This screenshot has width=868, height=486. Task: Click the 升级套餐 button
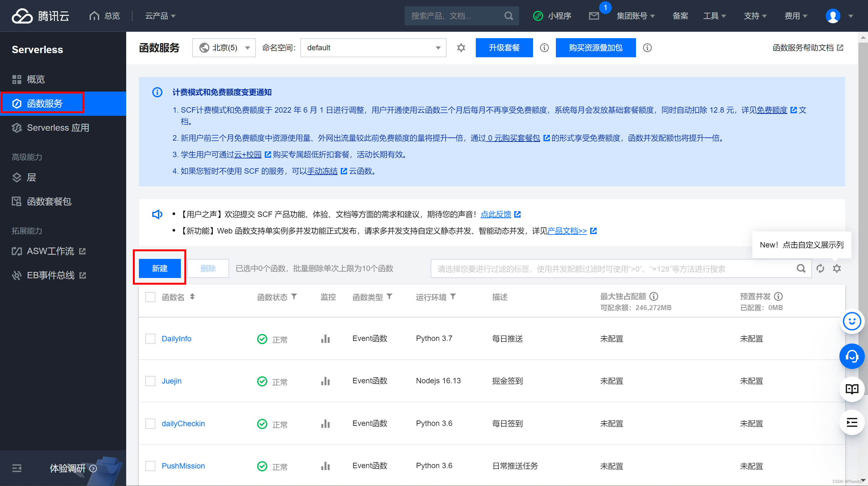[504, 48]
